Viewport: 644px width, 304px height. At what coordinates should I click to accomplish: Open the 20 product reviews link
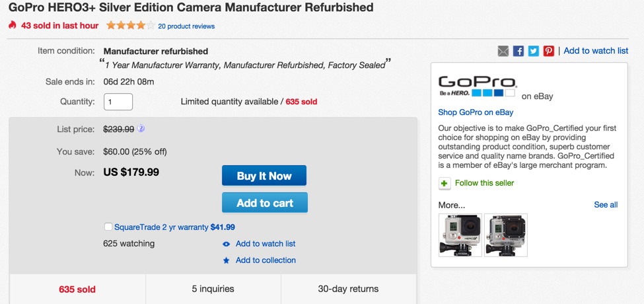pyautogui.click(x=186, y=26)
